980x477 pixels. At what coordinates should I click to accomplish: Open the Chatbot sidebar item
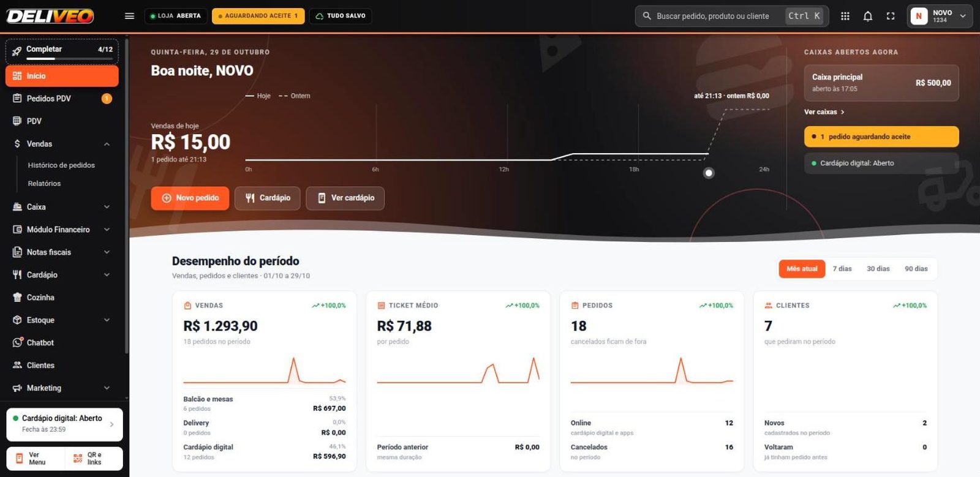click(x=62, y=342)
